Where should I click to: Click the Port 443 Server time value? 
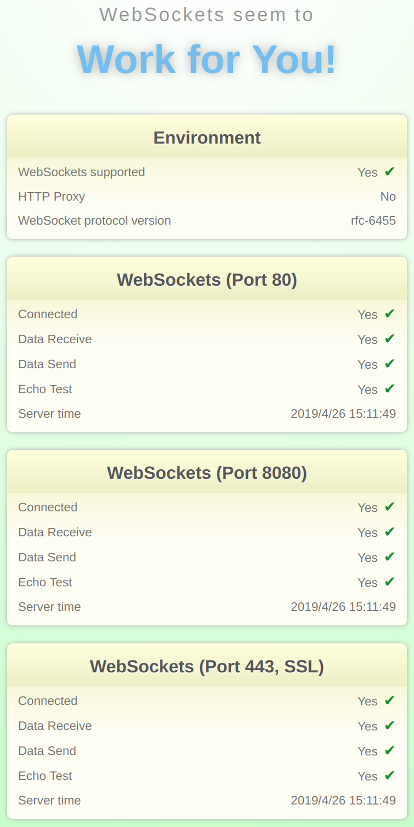[343, 800]
